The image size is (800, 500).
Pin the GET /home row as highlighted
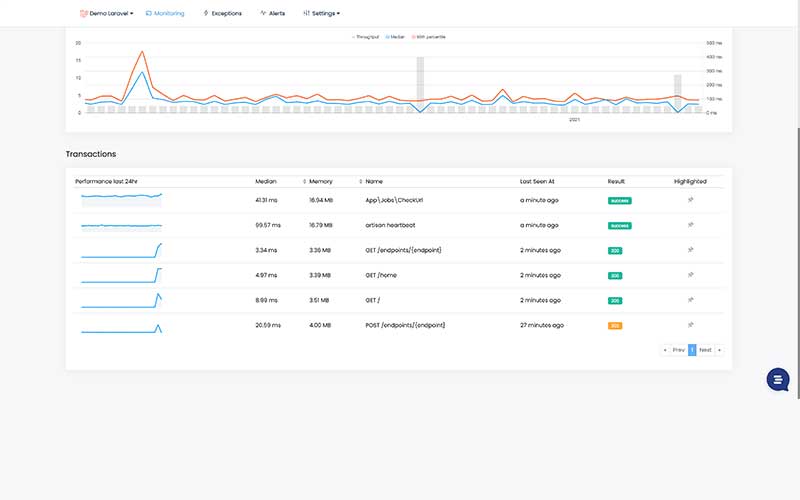(690, 275)
